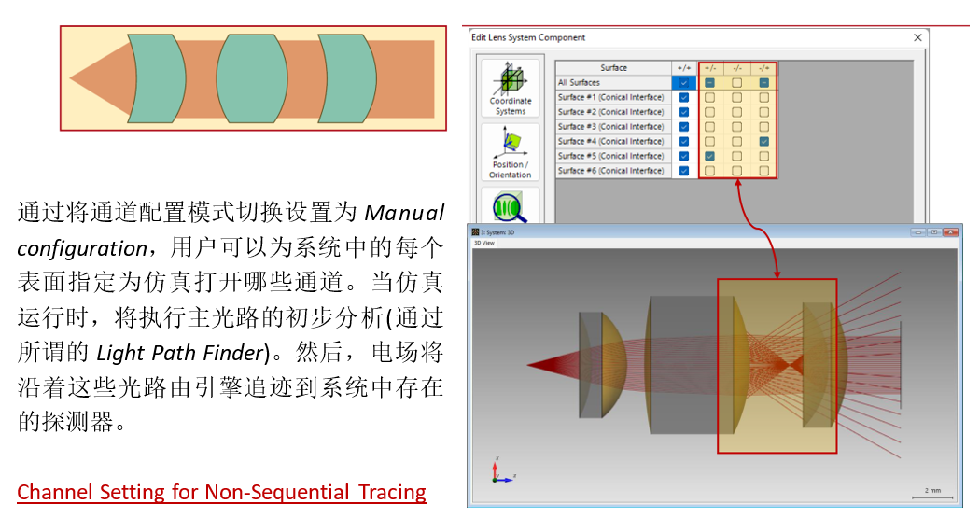Open the Position / Orientation icon panel
This screenshot has height=518, width=980.
point(510,152)
